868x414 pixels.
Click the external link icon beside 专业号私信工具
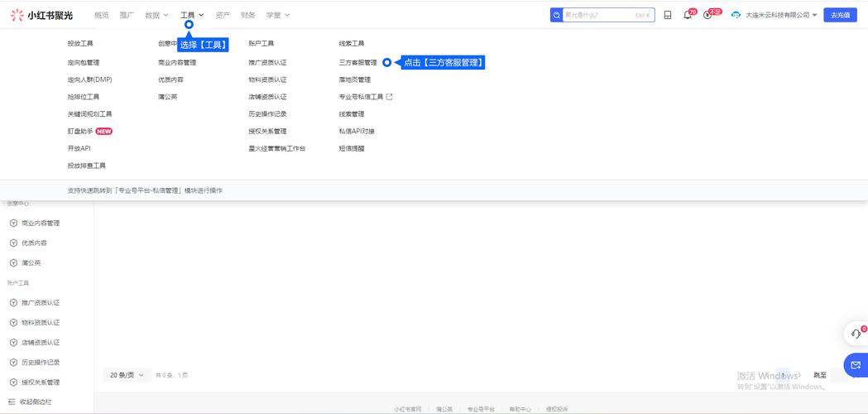click(390, 97)
